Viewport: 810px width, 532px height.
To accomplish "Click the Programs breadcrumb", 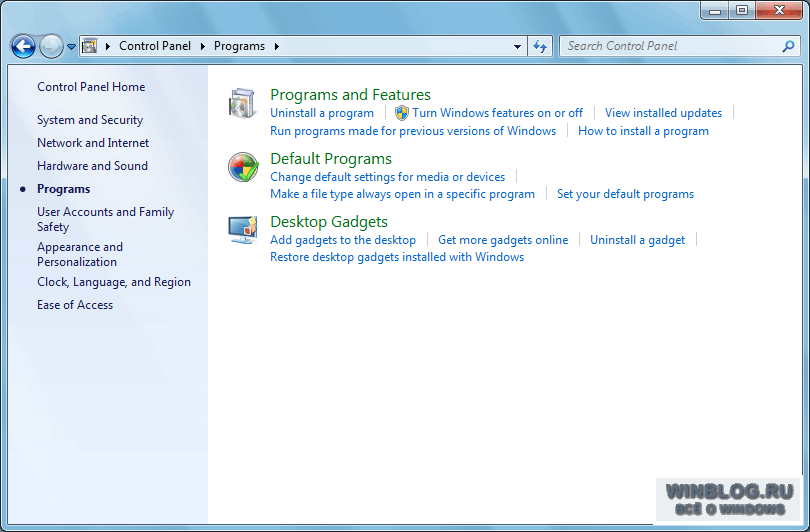I will click(x=239, y=46).
